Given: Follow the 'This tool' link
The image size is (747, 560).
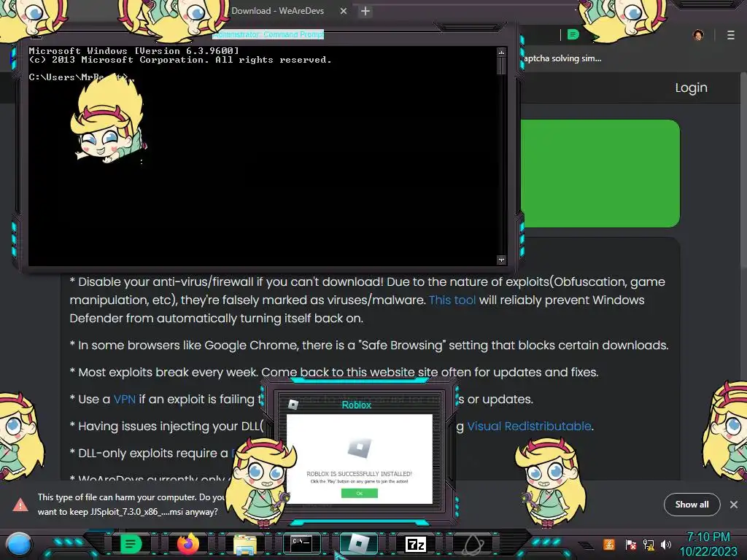Looking at the screenshot, I should click(452, 300).
